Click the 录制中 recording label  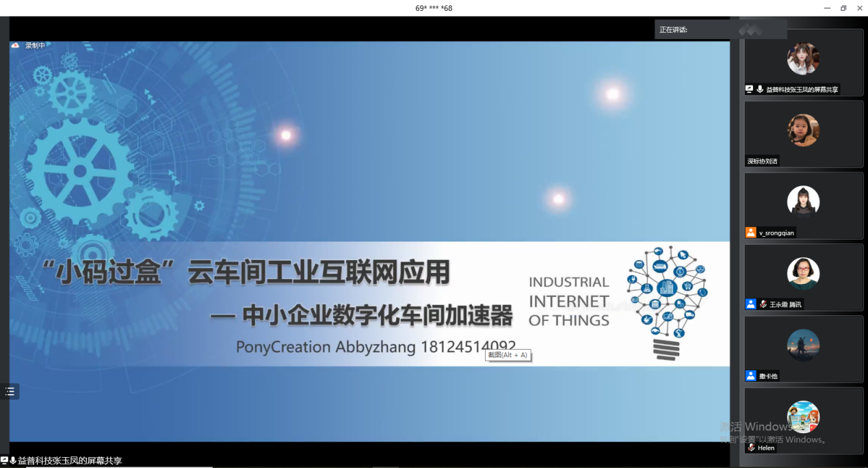click(x=35, y=46)
